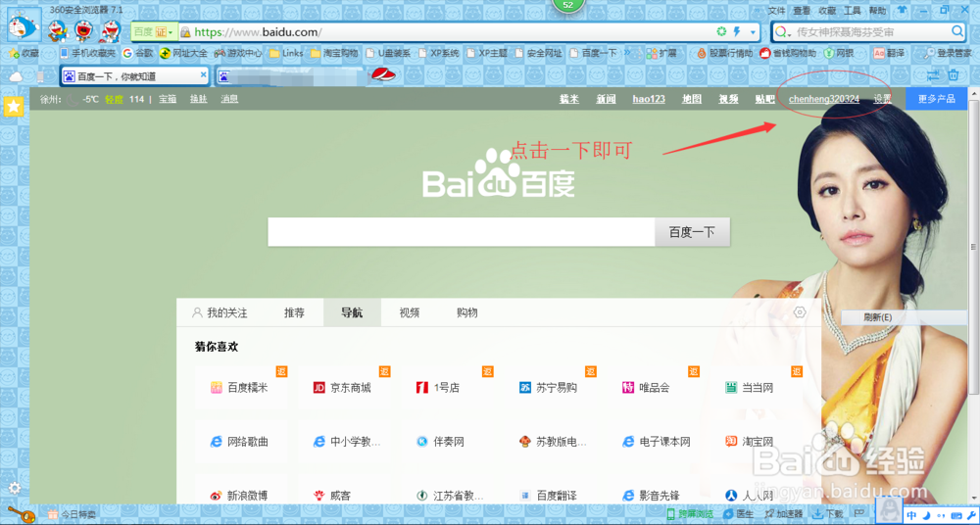Expand the address bar history dropdown arrow
Screen dimensions: 980x525
[x=753, y=32]
